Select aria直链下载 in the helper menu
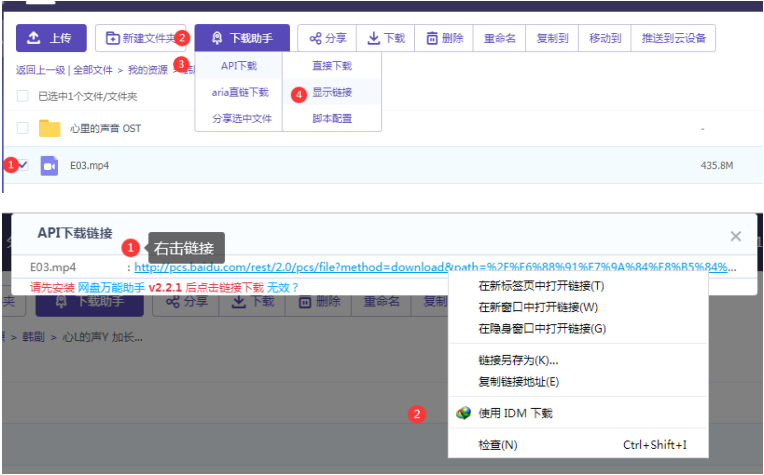764x475 pixels. click(240, 92)
